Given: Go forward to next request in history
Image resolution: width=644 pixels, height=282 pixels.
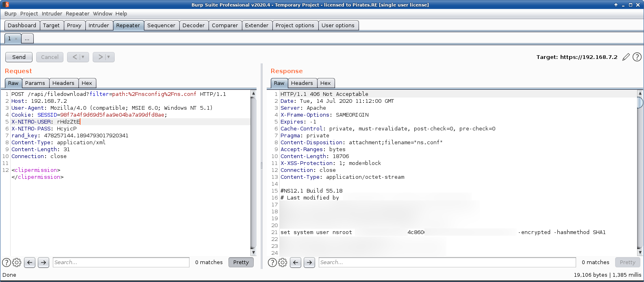Looking at the screenshot, I should tap(100, 57).
